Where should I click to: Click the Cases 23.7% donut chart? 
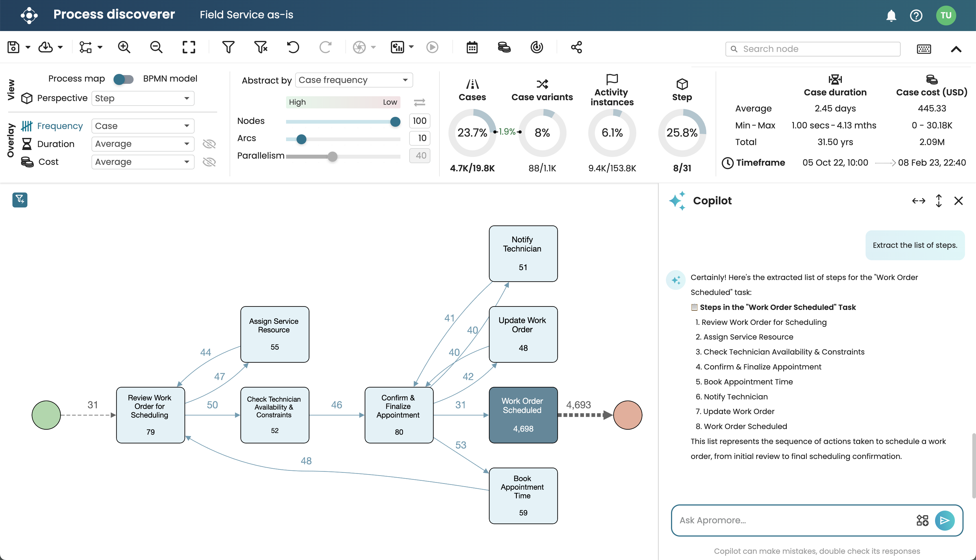472,133
